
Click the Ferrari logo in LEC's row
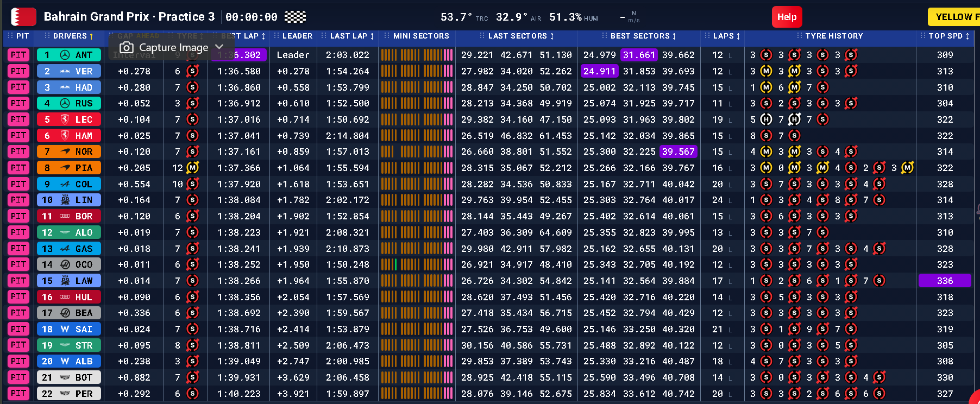tap(65, 119)
